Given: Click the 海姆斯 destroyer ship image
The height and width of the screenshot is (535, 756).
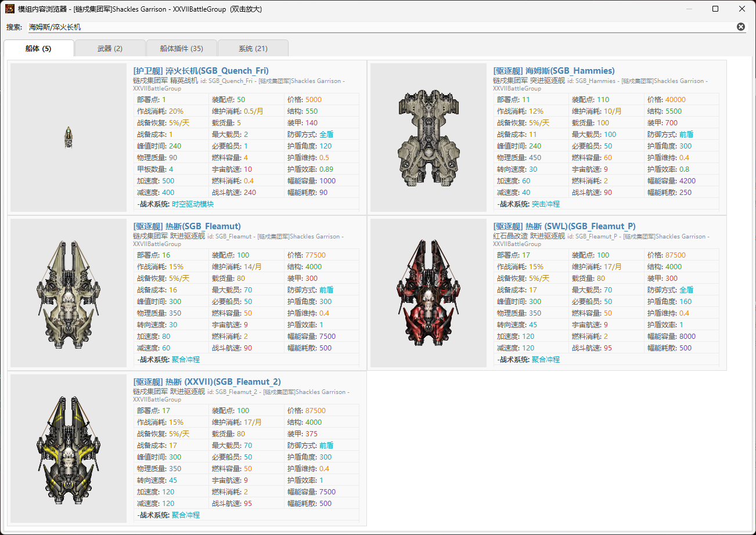Looking at the screenshot, I should click(428, 138).
